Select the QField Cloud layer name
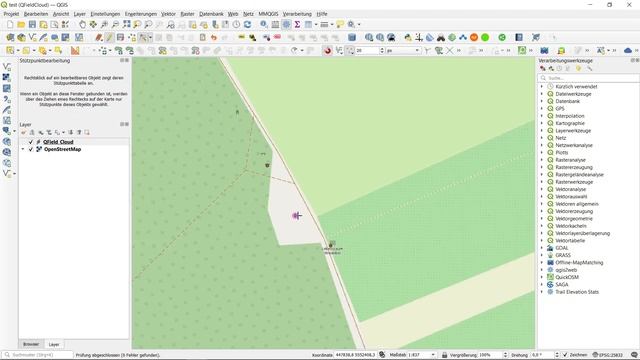 click(x=58, y=142)
